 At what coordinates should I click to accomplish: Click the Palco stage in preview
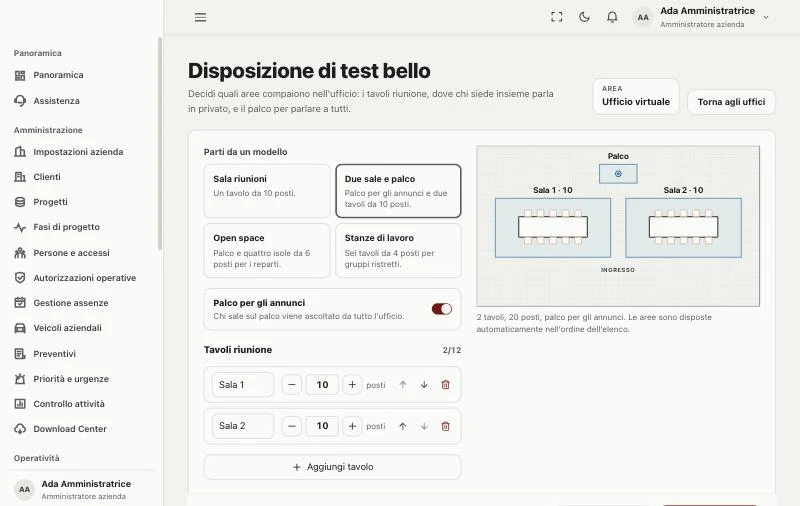[x=618, y=174]
